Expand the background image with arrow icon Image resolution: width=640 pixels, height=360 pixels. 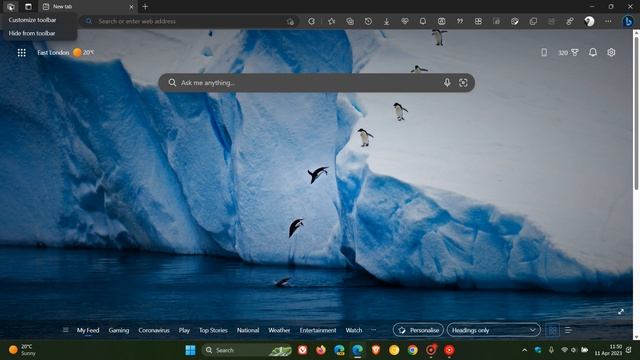tap(620, 311)
